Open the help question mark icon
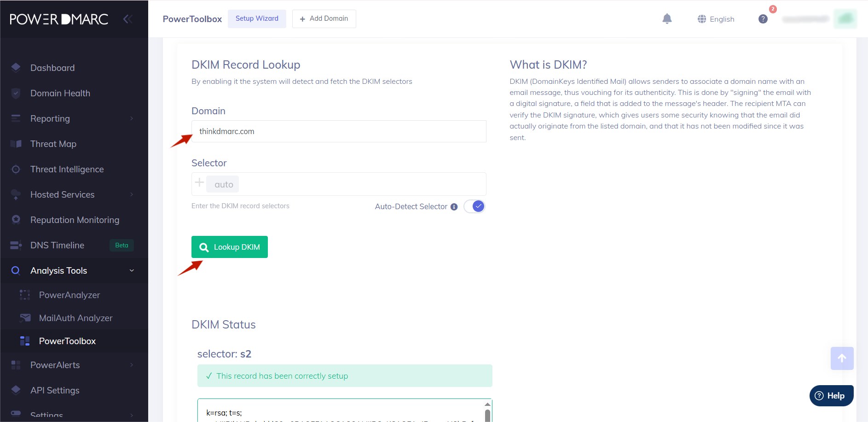Screen dimensions: 868x422 (763, 19)
